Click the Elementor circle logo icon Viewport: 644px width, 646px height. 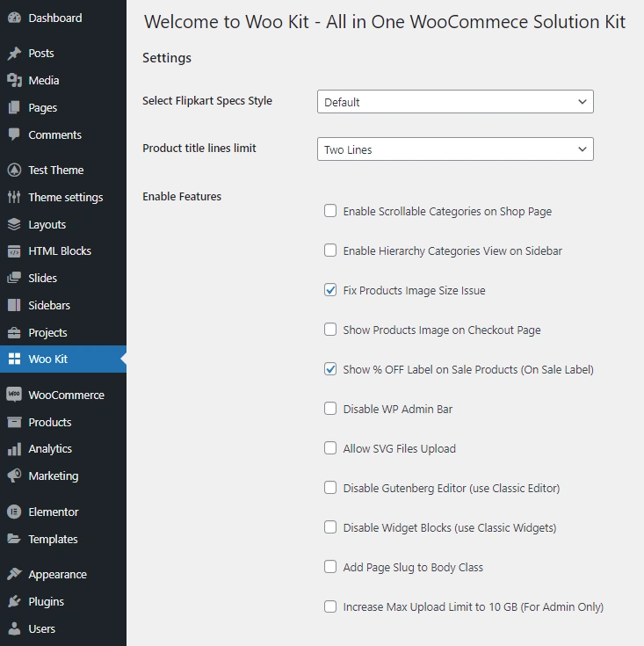click(x=14, y=512)
